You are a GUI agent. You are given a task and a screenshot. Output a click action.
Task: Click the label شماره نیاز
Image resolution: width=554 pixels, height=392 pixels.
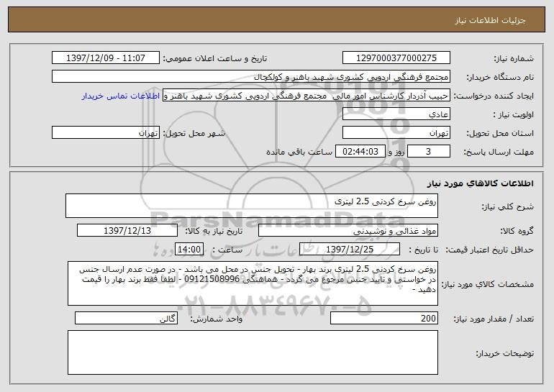point(514,58)
